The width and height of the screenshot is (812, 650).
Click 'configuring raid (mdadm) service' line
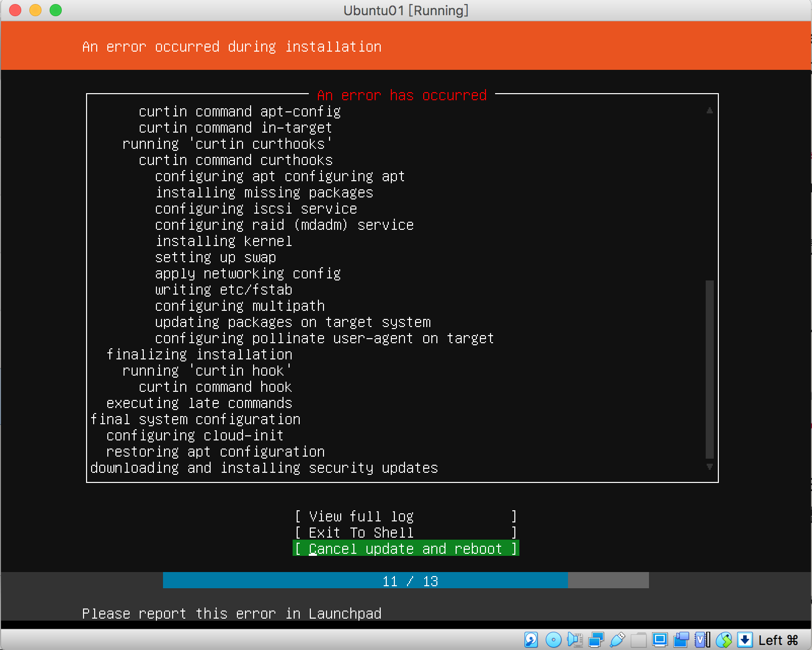[x=285, y=225]
